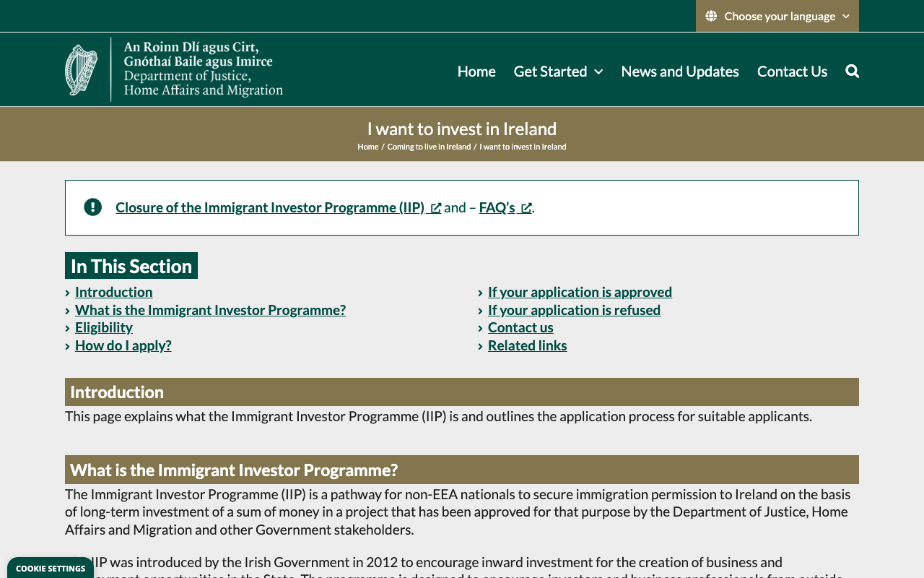Jump to How do I apply? link

tap(123, 345)
